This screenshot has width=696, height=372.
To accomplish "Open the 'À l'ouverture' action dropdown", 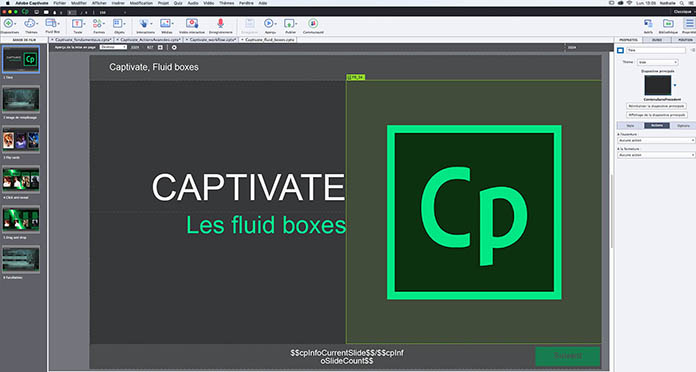I will (x=656, y=140).
